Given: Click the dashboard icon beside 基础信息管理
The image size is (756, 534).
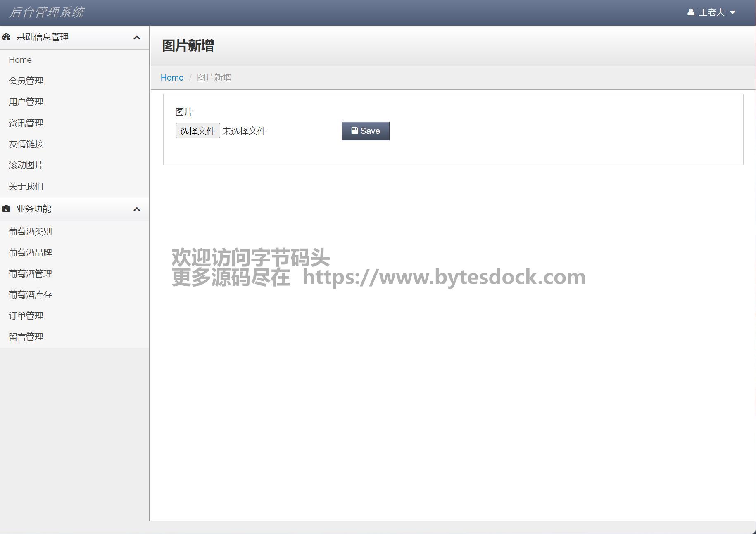Looking at the screenshot, I should (x=6, y=37).
